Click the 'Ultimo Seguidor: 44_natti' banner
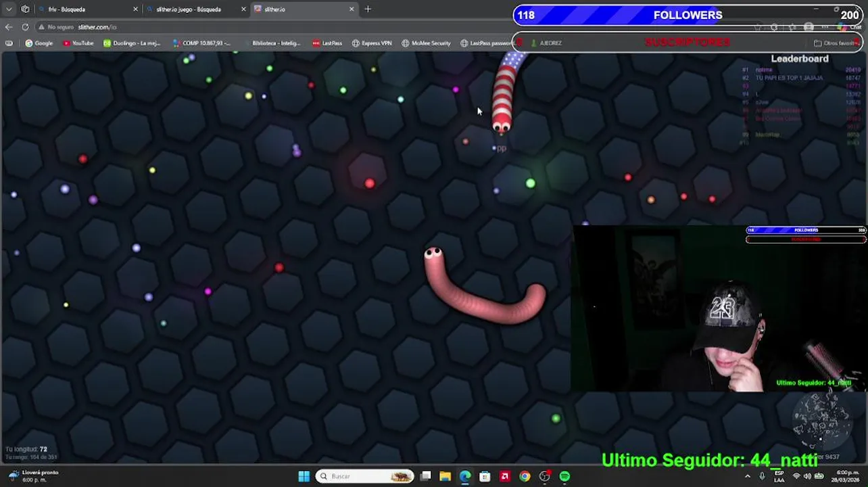The height and width of the screenshot is (487, 868). [x=710, y=461]
